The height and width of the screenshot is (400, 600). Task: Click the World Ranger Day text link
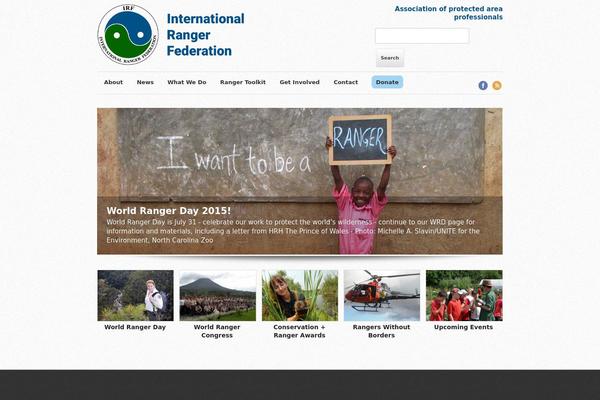click(x=135, y=327)
